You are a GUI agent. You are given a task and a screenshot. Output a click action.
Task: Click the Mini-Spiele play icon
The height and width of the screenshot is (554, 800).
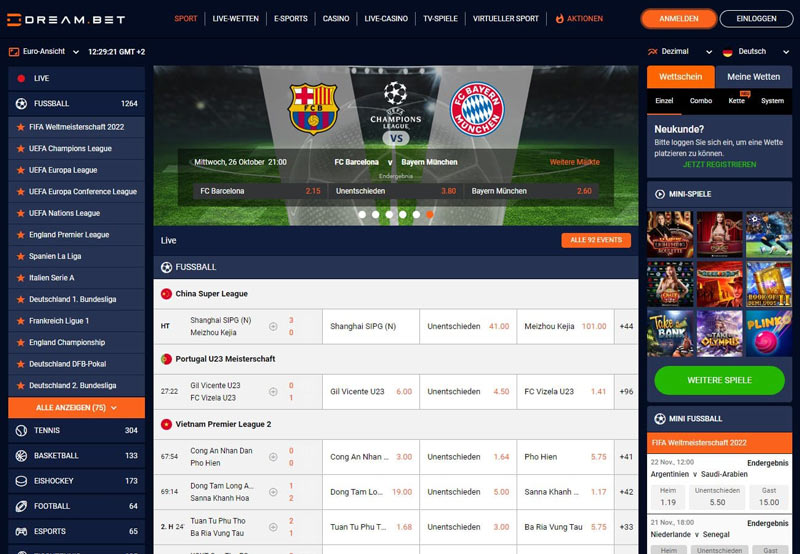pyautogui.click(x=660, y=194)
